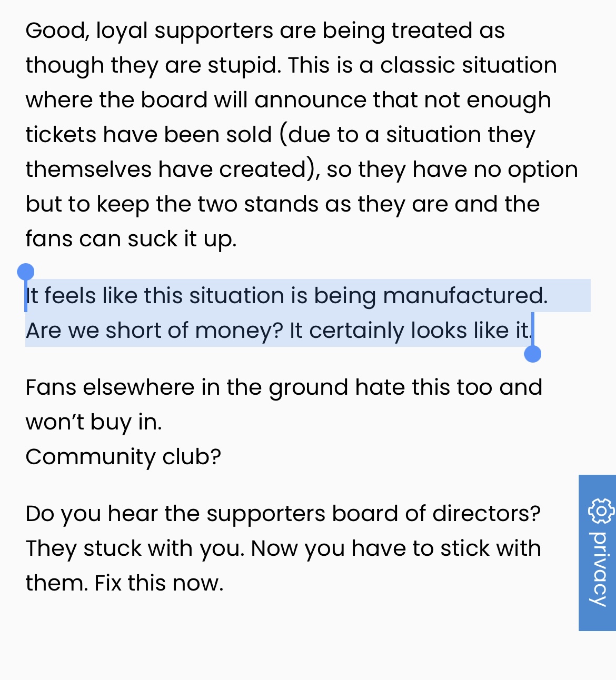616x680 pixels.
Task: Tap the 'where the board will announce' line
Action: click(288, 100)
